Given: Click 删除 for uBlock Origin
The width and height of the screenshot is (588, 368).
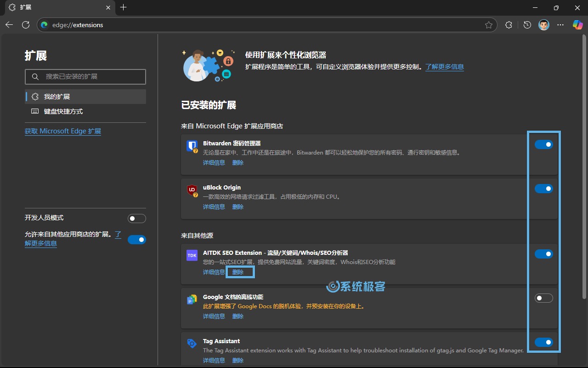Looking at the screenshot, I should click(x=238, y=207).
